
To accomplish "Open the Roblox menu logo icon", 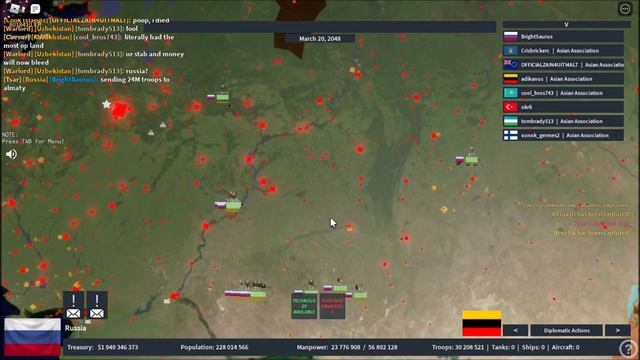I will (x=16, y=8).
